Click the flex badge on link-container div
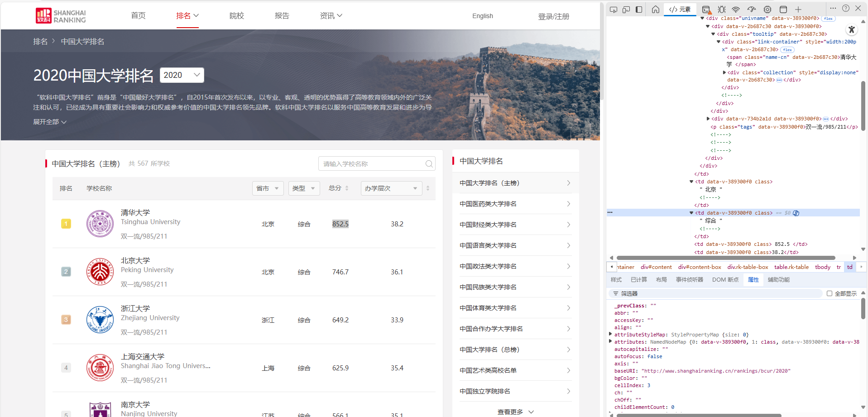Image resolution: width=868 pixels, height=417 pixels. [787, 50]
